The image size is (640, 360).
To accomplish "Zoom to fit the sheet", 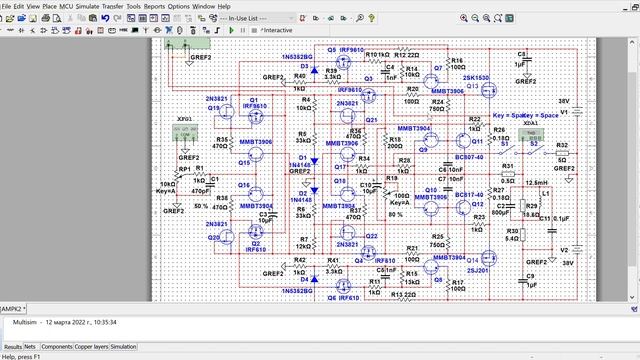I will coord(498,18).
